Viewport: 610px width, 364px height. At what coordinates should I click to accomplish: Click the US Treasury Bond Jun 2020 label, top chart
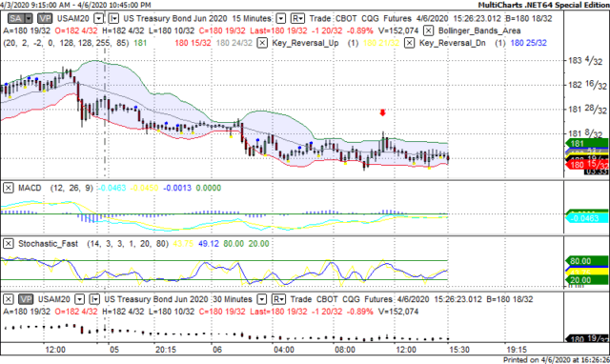[175, 18]
